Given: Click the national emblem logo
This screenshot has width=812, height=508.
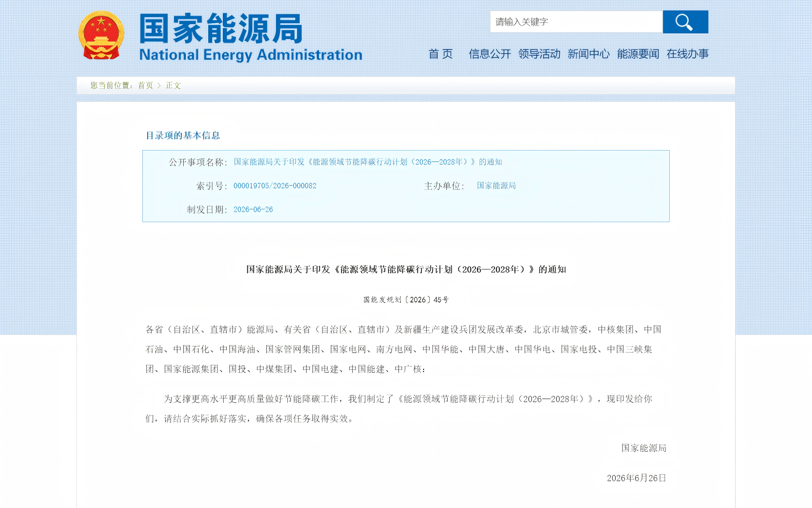Looking at the screenshot, I should tap(101, 36).
